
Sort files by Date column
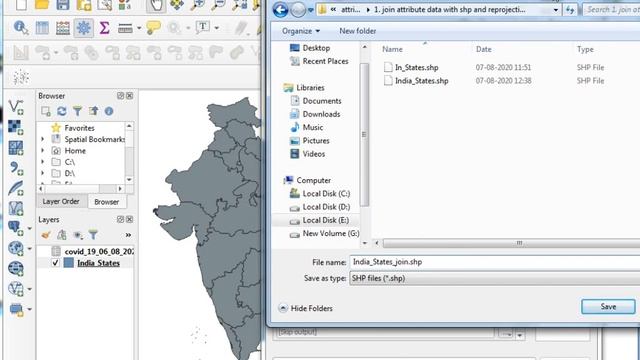click(484, 49)
